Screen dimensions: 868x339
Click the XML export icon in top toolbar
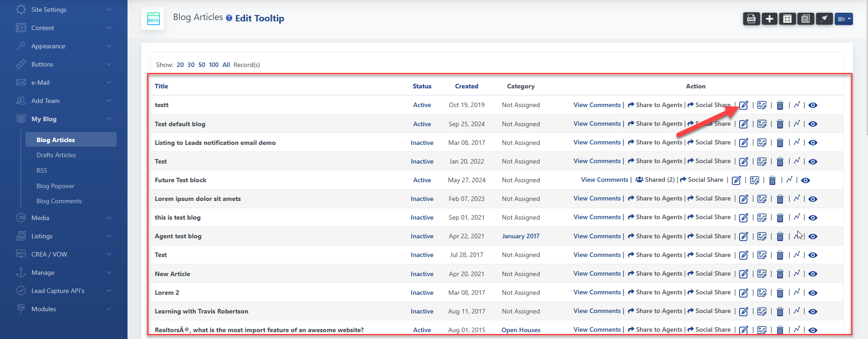(x=751, y=19)
